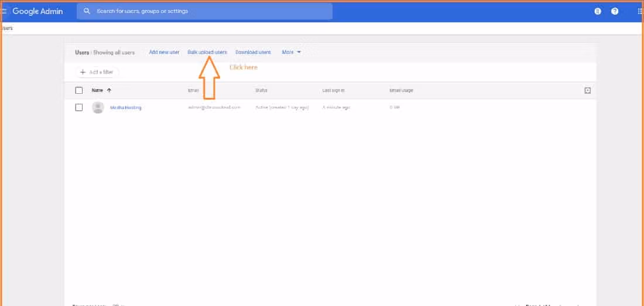Open the hamburger main menu

pos(4,11)
